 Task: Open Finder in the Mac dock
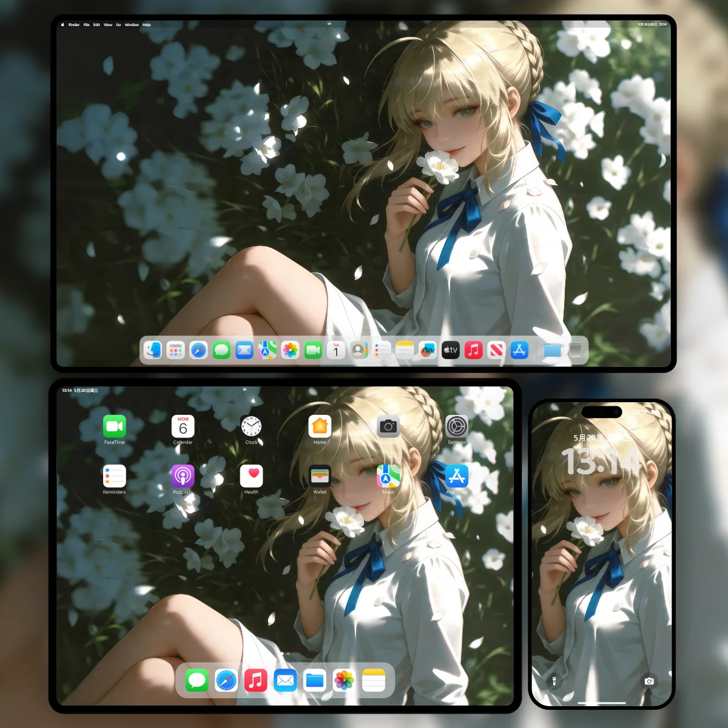coord(153,350)
